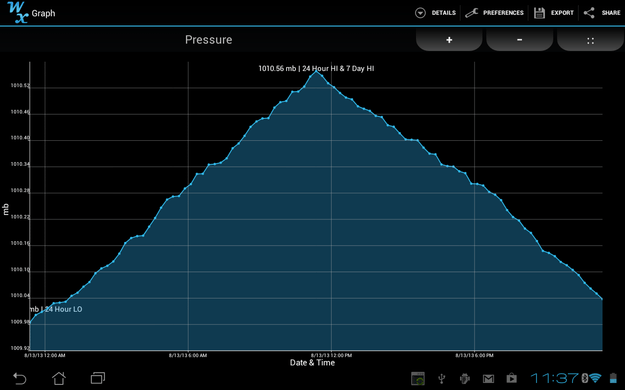Tap the 1009.92 y-axis value

(20, 348)
